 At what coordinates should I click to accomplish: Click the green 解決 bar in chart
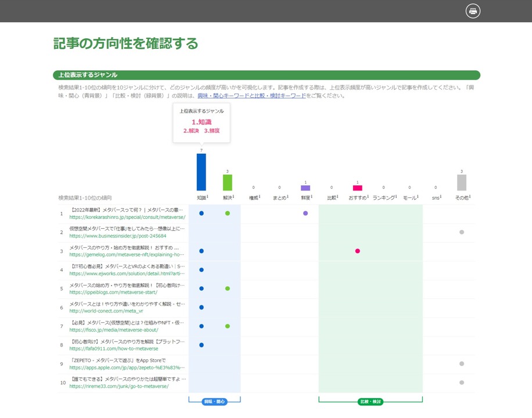pyautogui.click(x=227, y=182)
